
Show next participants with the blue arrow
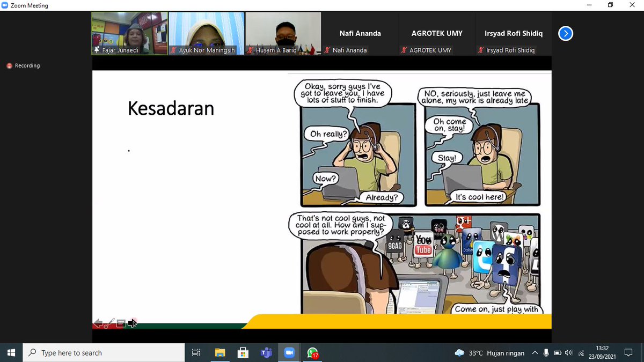[565, 34]
